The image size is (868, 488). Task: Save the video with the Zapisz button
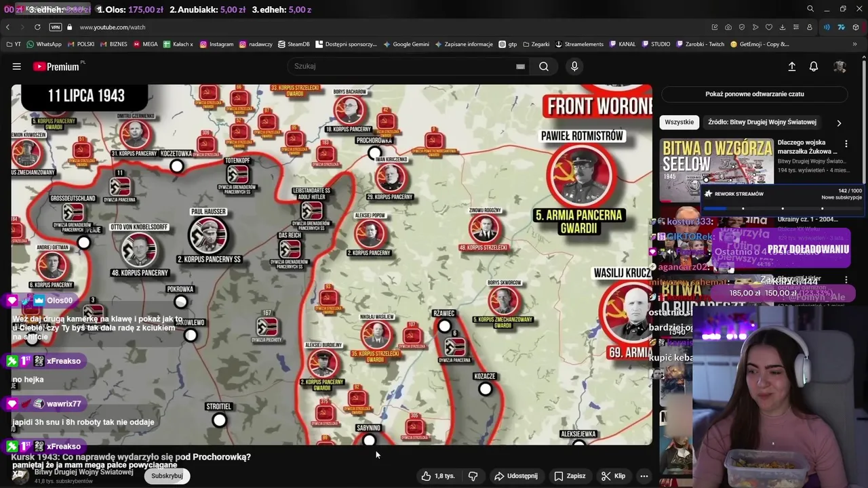570,476
